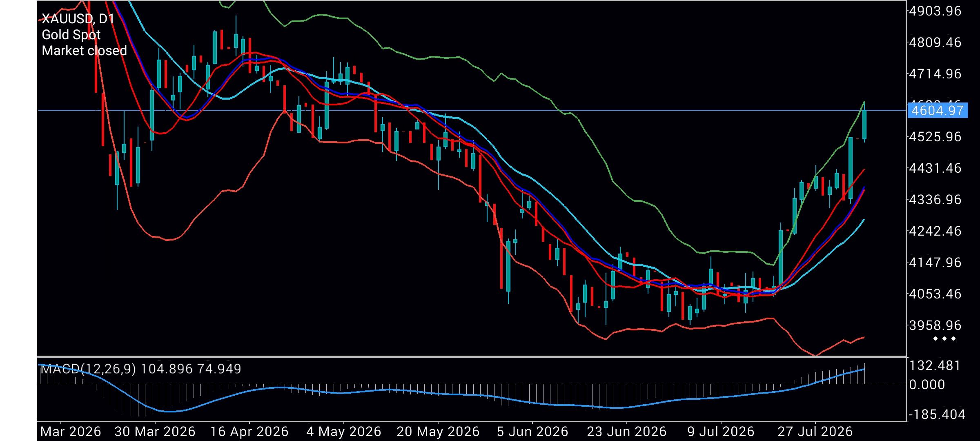980x441 pixels.
Task: Click the 4336.96 price axis label
Action: click(935, 199)
